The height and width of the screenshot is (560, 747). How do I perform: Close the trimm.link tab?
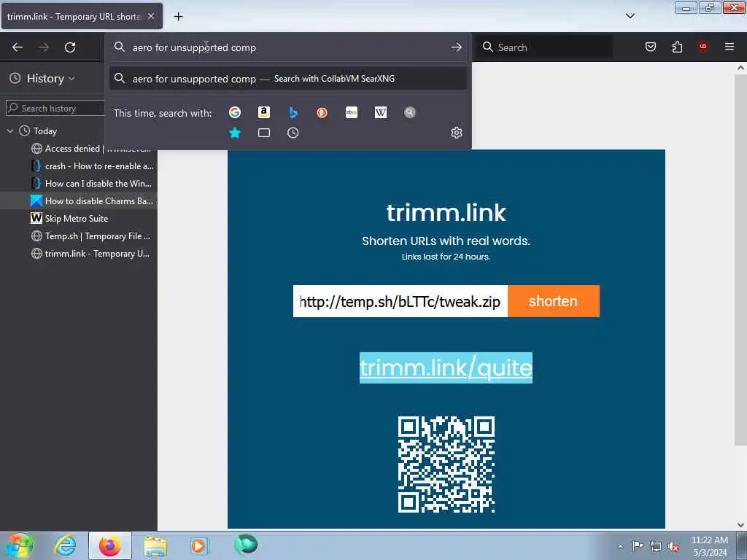(x=151, y=16)
